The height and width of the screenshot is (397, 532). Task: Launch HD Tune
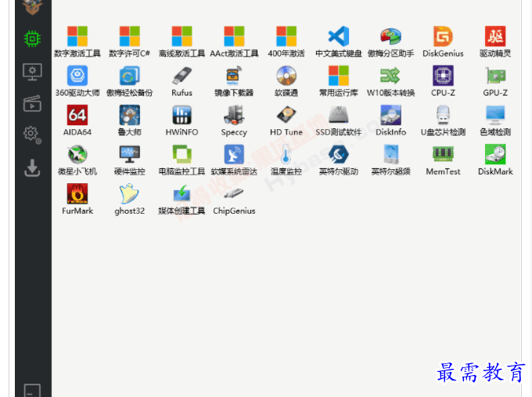(x=286, y=121)
